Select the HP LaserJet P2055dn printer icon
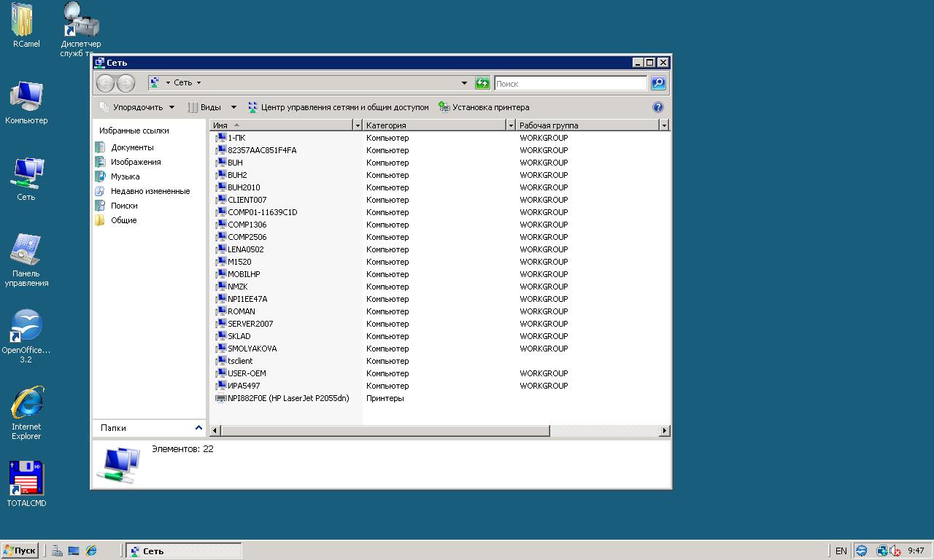Screen dimensions: 934x560 pyautogui.click(x=221, y=398)
